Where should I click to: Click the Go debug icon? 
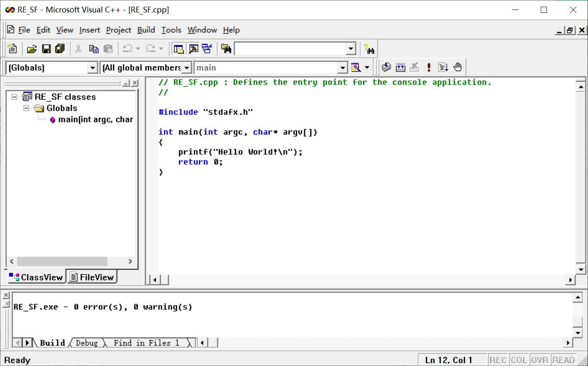[443, 67]
